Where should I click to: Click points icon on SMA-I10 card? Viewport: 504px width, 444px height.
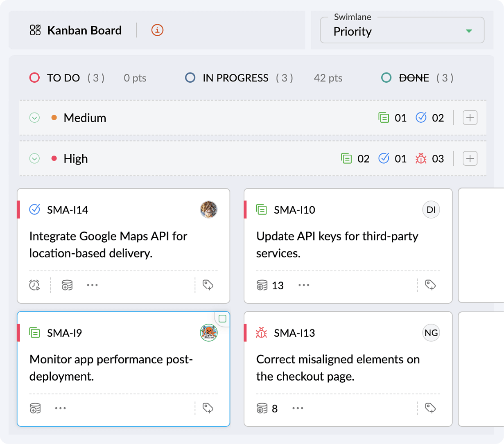point(262,285)
